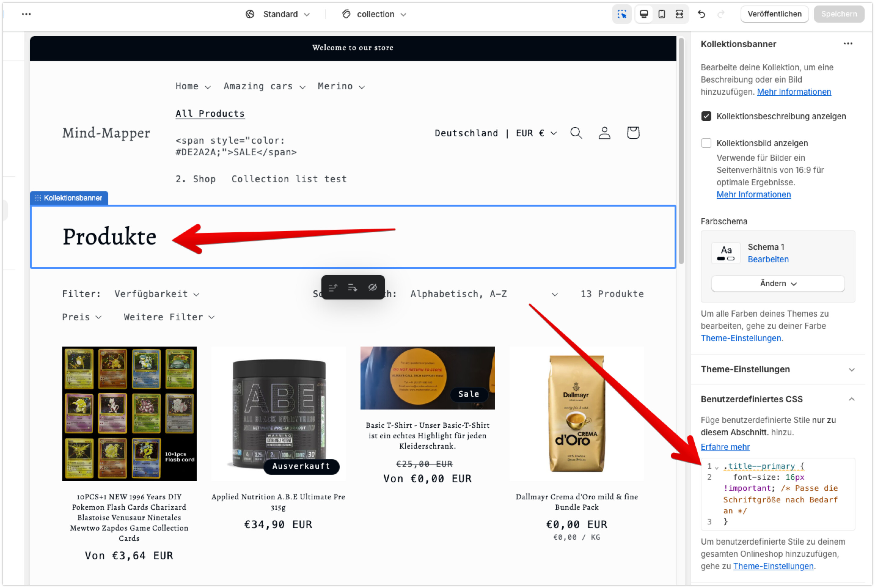Enable Kollektionsbild anzeigen checkbox
The width and height of the screenshot is (875, 588).
[x=706, y=143]
